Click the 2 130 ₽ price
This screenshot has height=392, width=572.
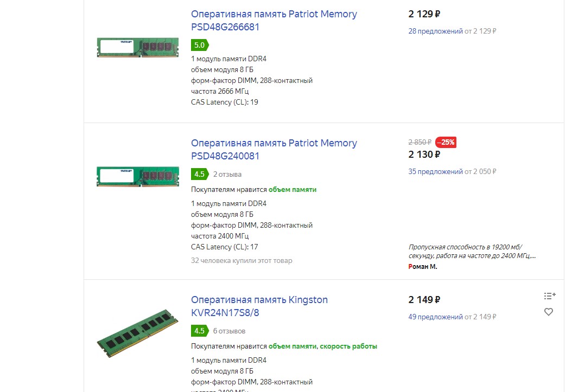(424, 155)
